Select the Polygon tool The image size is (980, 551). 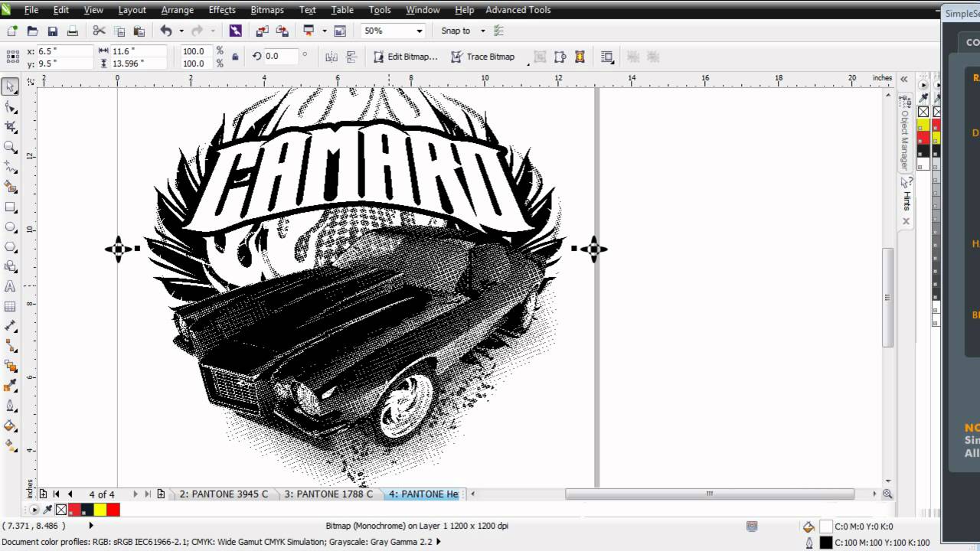(11, 246)
